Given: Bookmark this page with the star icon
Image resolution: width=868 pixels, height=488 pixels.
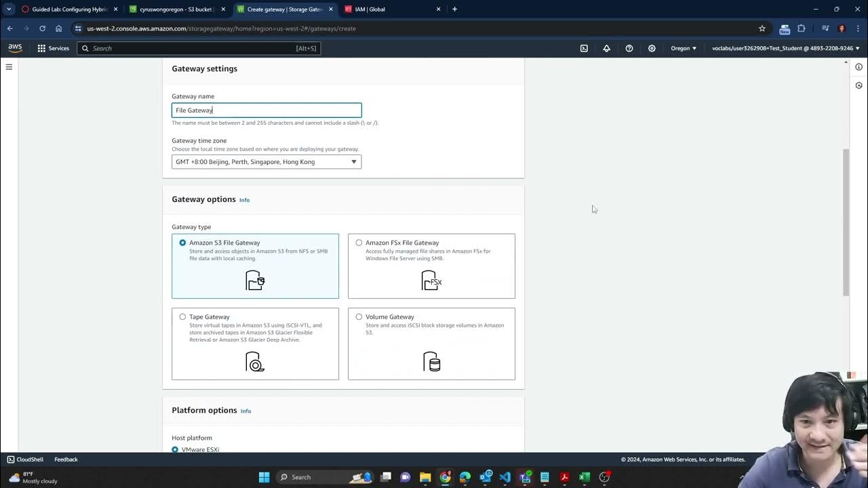Looking at the screenshot, I should [762, 28].
